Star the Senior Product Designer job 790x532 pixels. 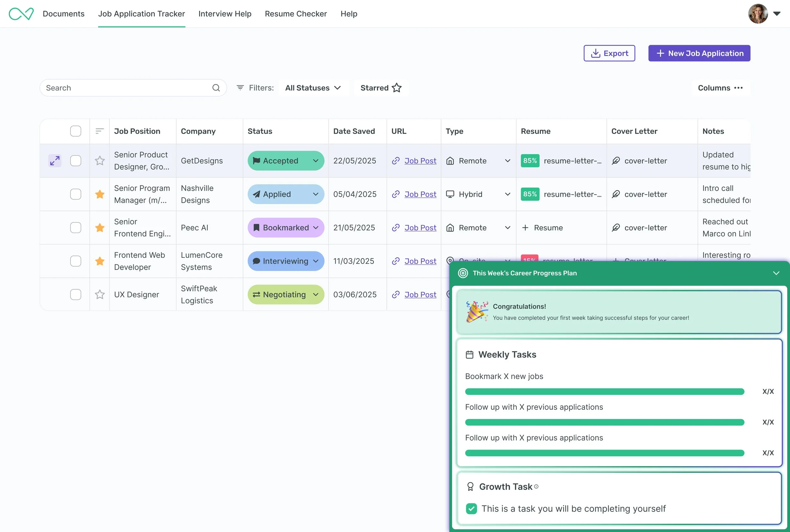point(100,161)
